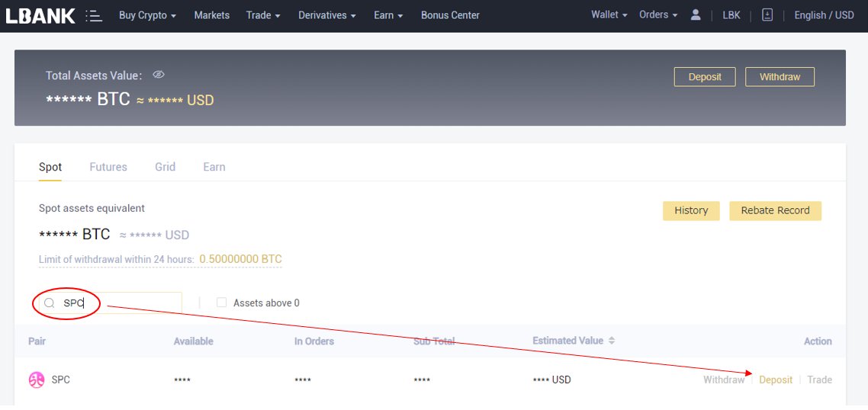The width and height of the screenshot is (868, 410).
Task: Switch to the Grid tab
Action: (165, 167)
